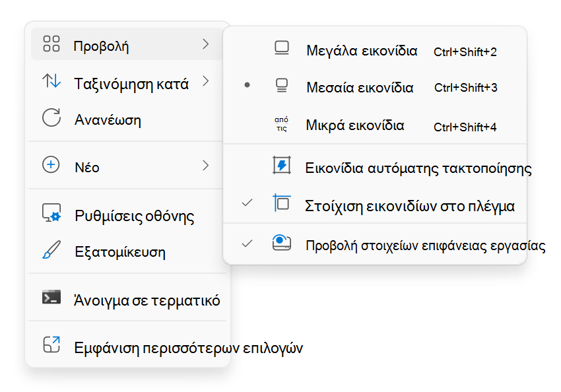Click the auto arrange lightning bolt icon

tap(282, 165)
